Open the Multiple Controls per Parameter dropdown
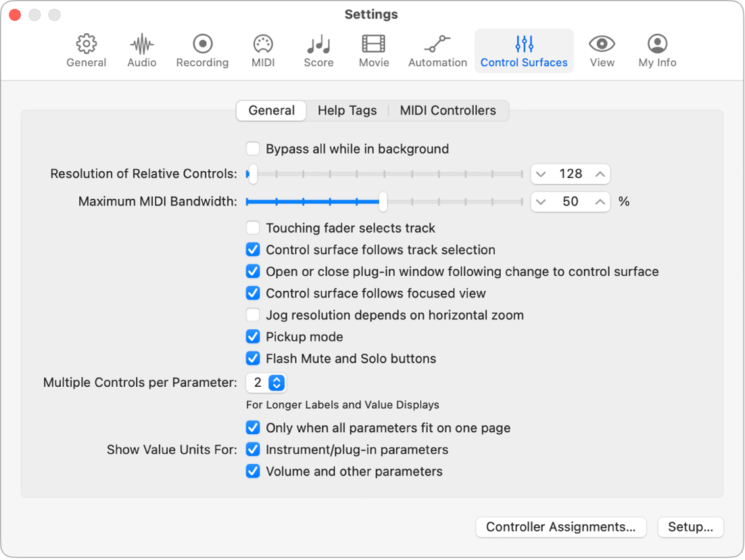 click(x=266, y=382)
